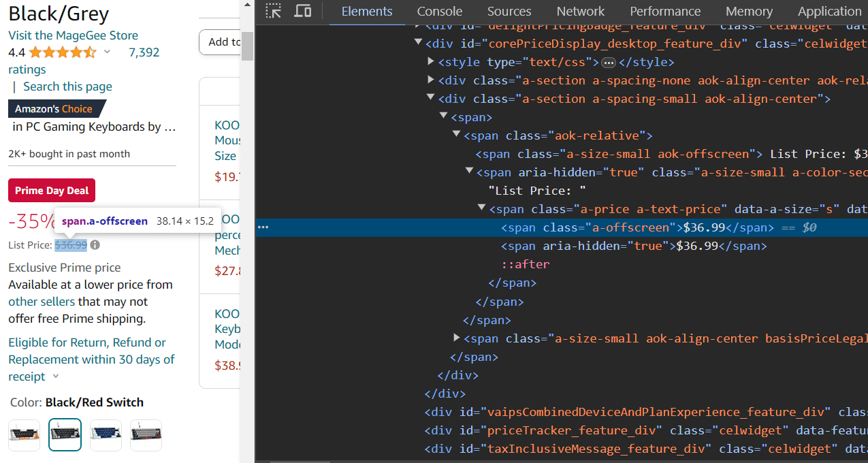Expand the return policy chevron after receipt
The image size is (868, 463).
coord(56,377)
